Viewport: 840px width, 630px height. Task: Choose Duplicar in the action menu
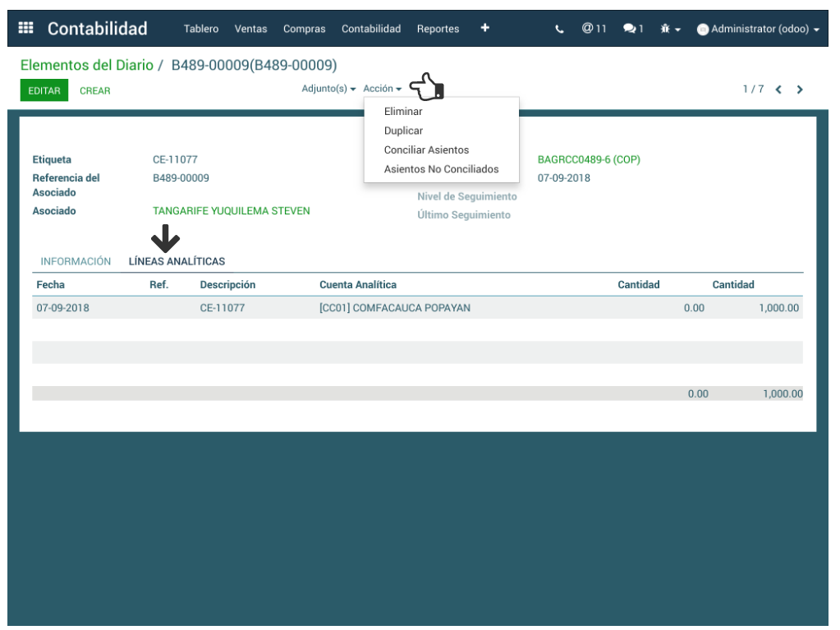(403, 131)
